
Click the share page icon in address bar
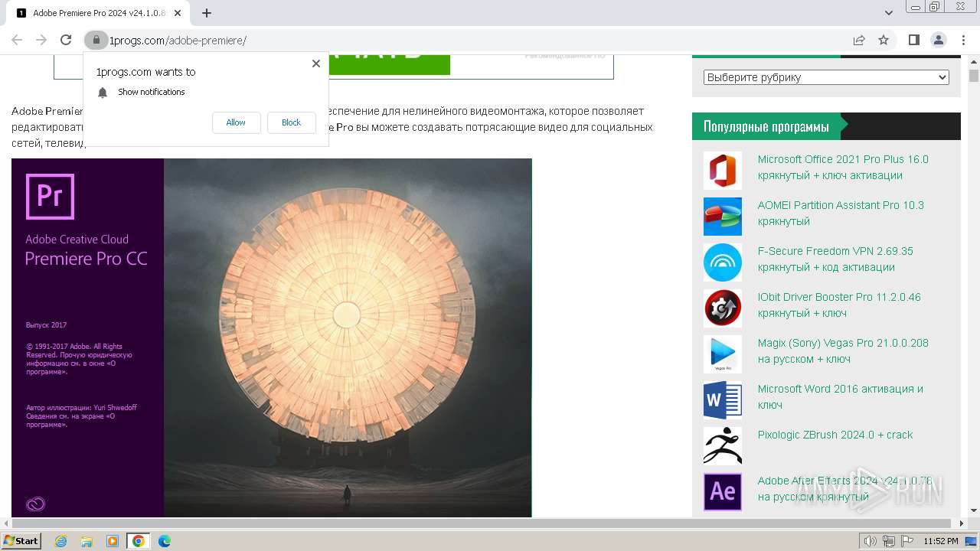coord(859,40)
